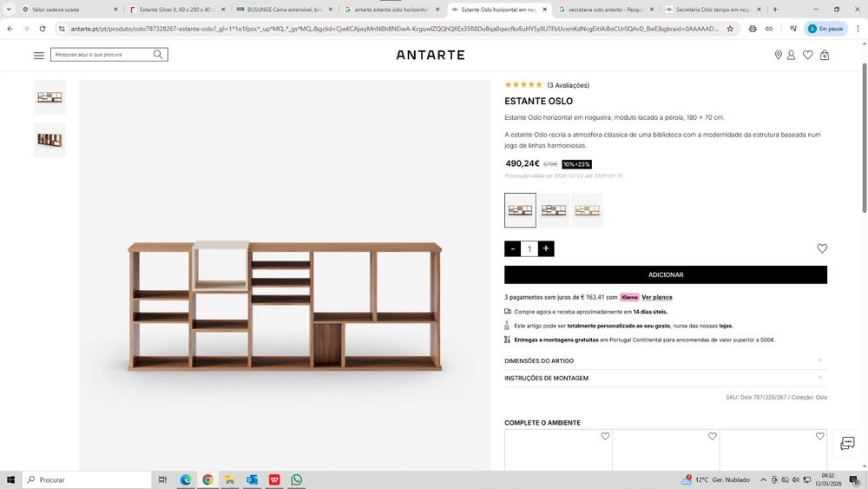
Task: Go back with browser back arrow
Action: (10, 29)
